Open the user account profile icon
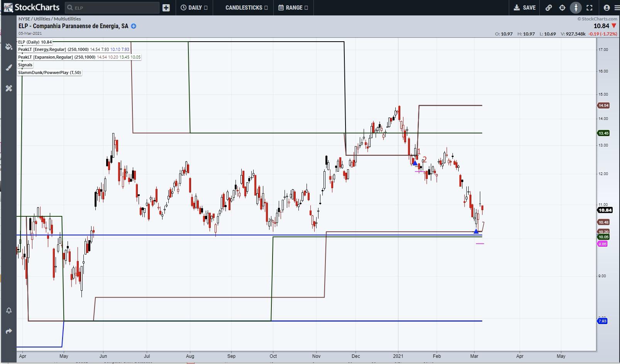Screen dimensions: 620x364 coord(606,8)
